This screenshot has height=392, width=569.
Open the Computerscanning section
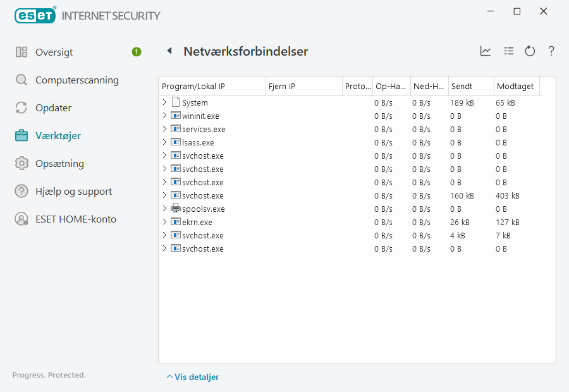(x=76, y=80)
